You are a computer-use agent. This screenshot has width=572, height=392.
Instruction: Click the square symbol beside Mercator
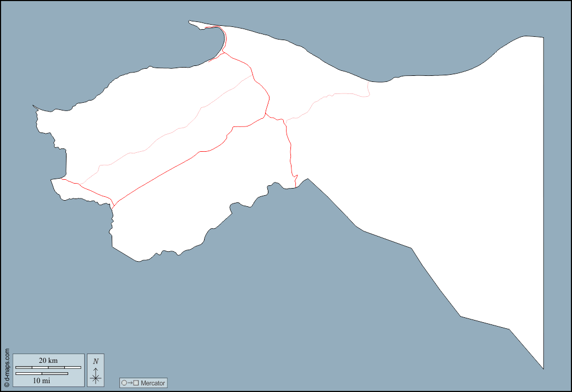136,383
